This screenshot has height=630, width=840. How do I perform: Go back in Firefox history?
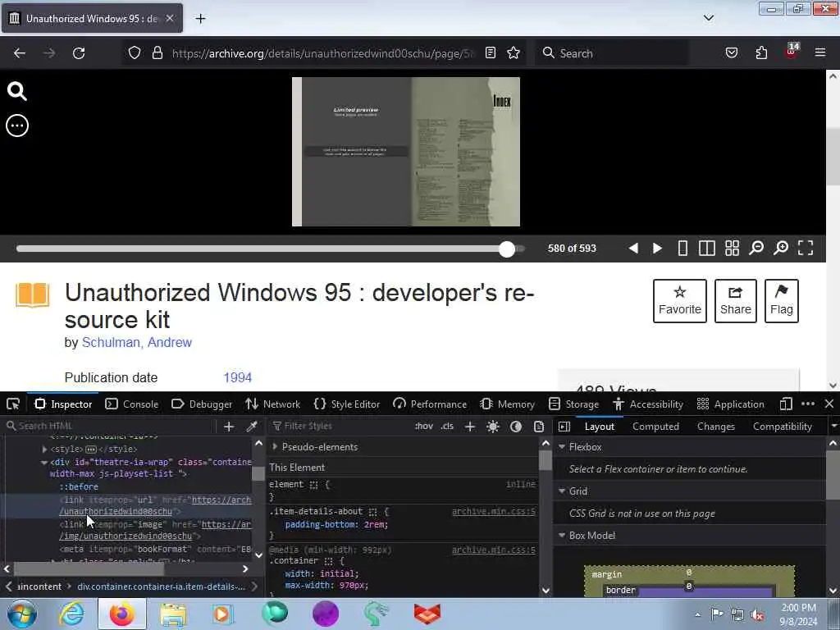pyautogui.click(x=20, y=53)
